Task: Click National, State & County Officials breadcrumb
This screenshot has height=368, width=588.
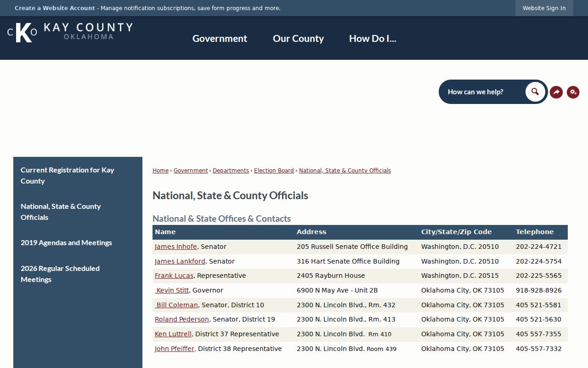Action: click(345, 171)
